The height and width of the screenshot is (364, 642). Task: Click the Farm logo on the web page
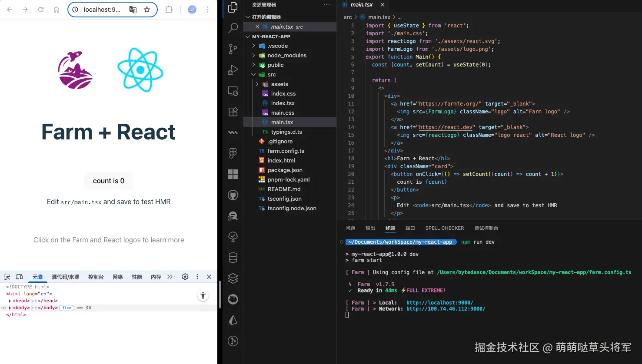point(76,70)
